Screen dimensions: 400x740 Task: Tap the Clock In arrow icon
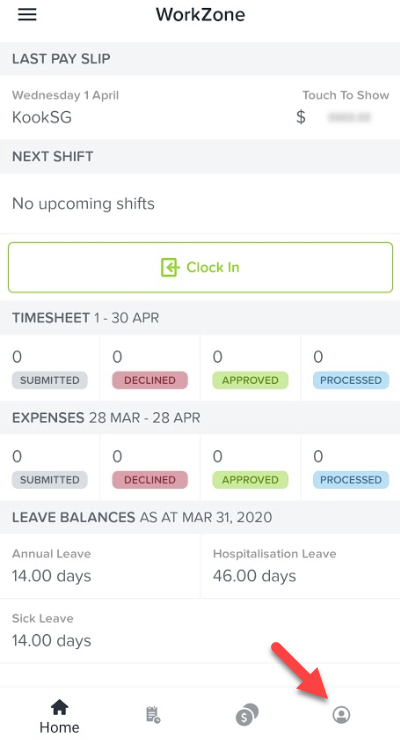point(170,268)
